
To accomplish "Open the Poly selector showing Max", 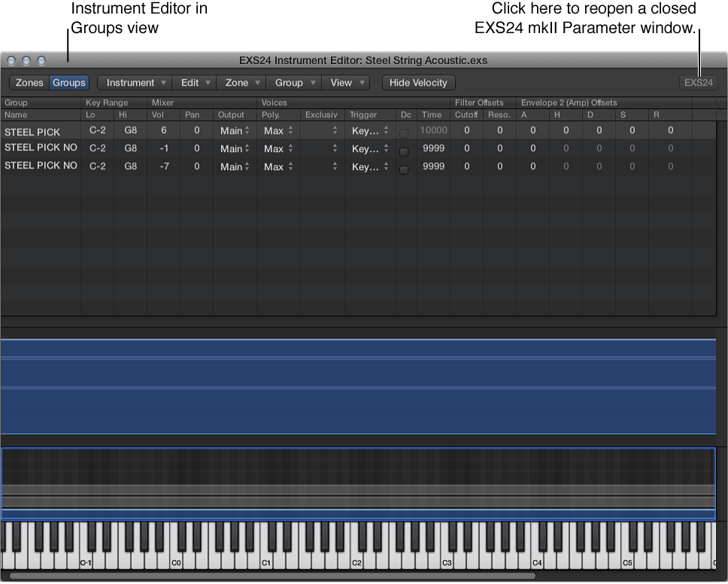I will click(278, 131).
